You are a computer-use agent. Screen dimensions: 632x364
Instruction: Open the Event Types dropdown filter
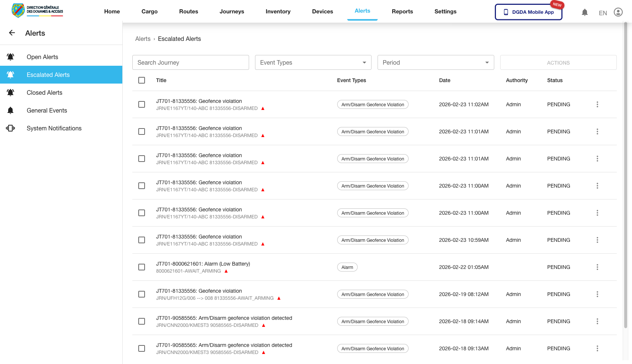click(313, 62)
